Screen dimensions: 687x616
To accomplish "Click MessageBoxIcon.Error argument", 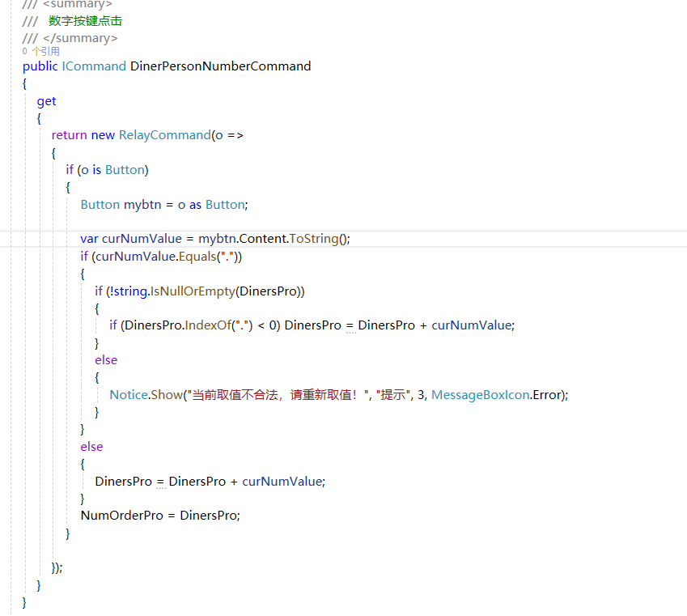I will tap(496, 395).
